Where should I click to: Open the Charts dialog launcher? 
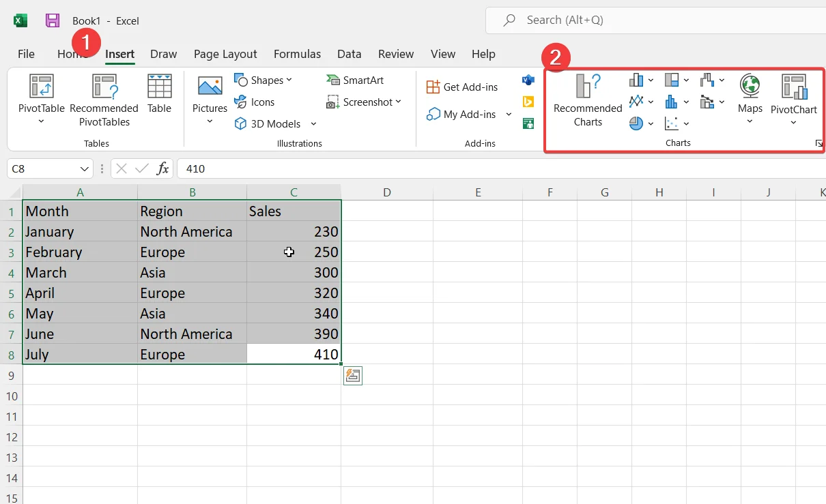[x=818, y=143]
